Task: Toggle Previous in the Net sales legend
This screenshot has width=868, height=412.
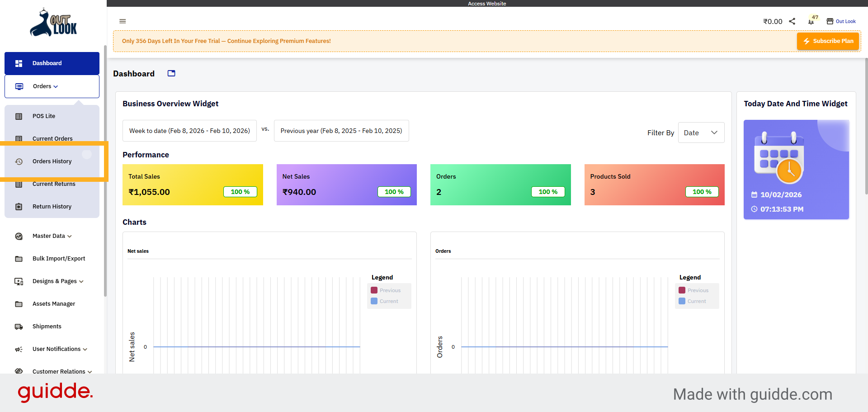Action: (x=386, y=290)
